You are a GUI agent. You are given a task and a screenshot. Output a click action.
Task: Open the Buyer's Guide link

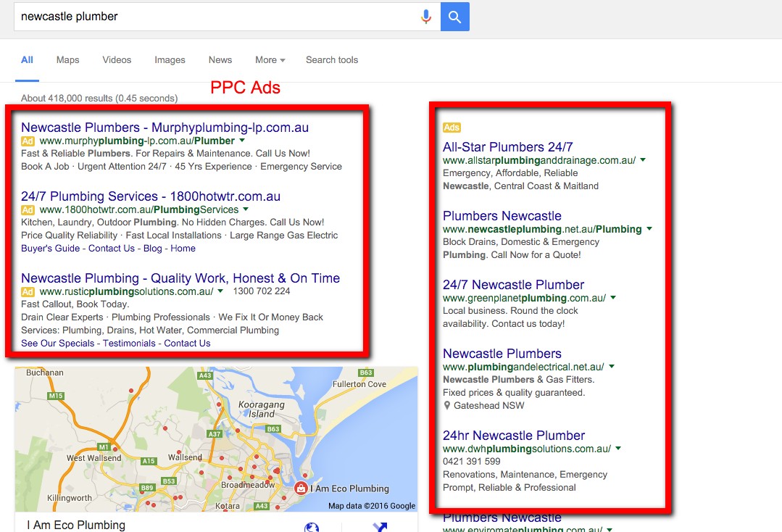pos(50,248)
